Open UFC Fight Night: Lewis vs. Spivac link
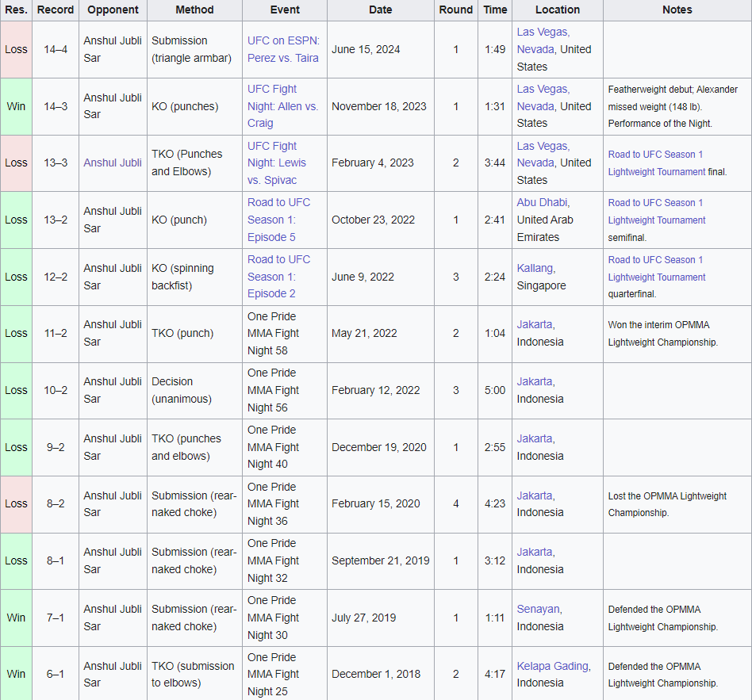Viewport: 752px width, 700px height. (277, 163)
